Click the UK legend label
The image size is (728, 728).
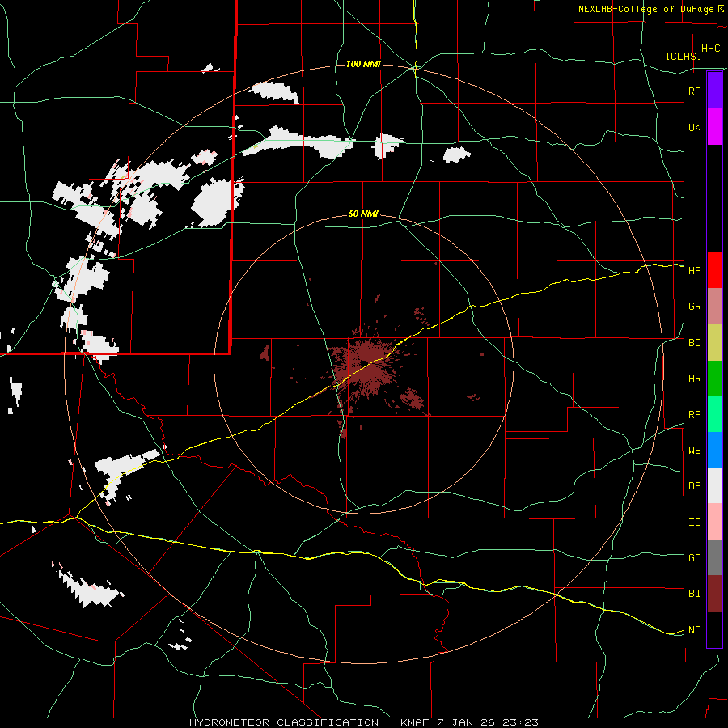[694, 127]
